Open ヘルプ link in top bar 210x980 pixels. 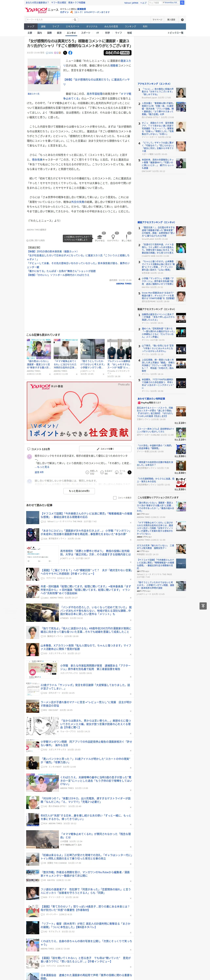pos(143,3)
